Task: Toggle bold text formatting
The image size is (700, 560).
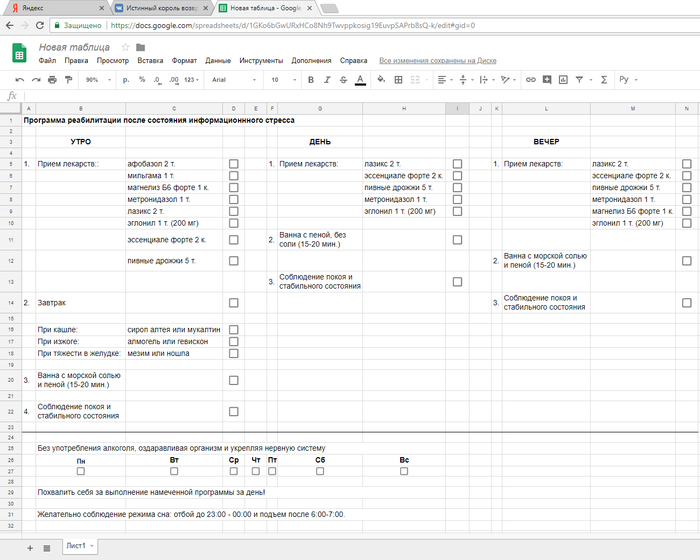Action: coord(311,79)
